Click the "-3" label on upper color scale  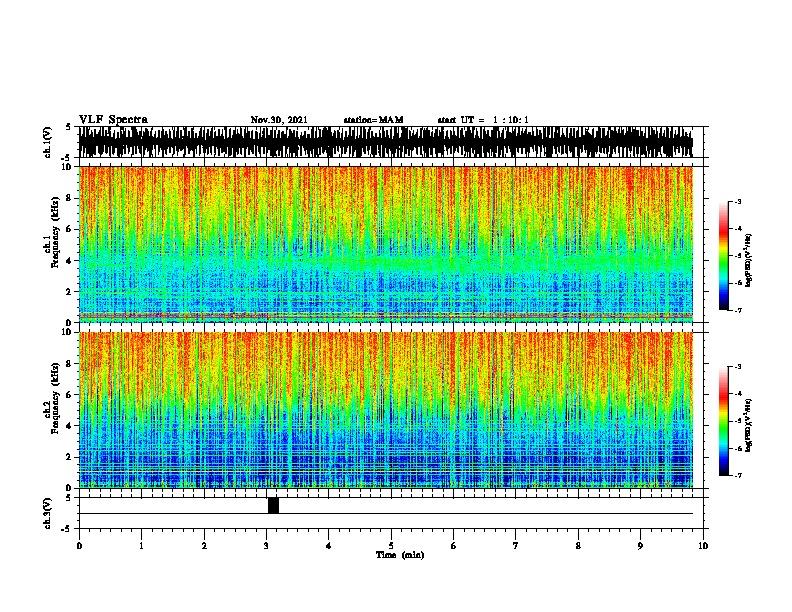737,201
